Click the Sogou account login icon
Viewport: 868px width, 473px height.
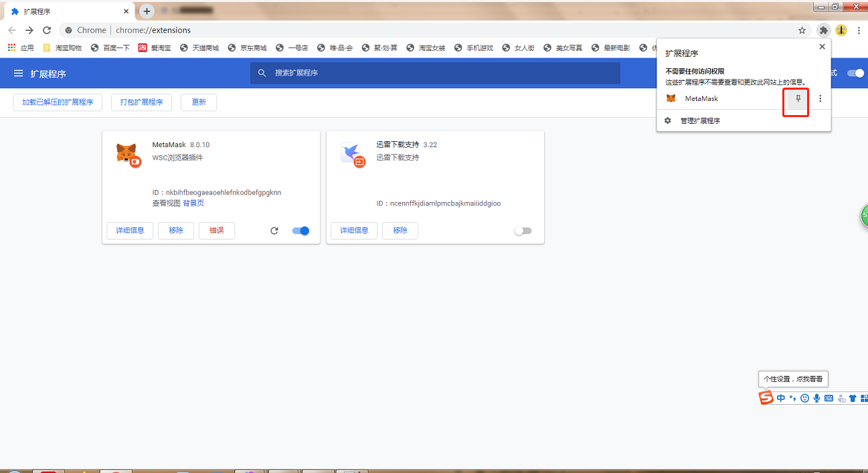(841, 398)
